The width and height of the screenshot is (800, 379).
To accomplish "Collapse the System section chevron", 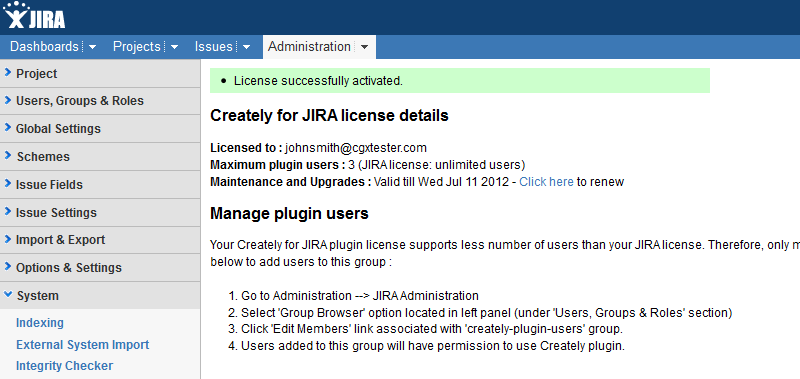I will click(8, 295).
